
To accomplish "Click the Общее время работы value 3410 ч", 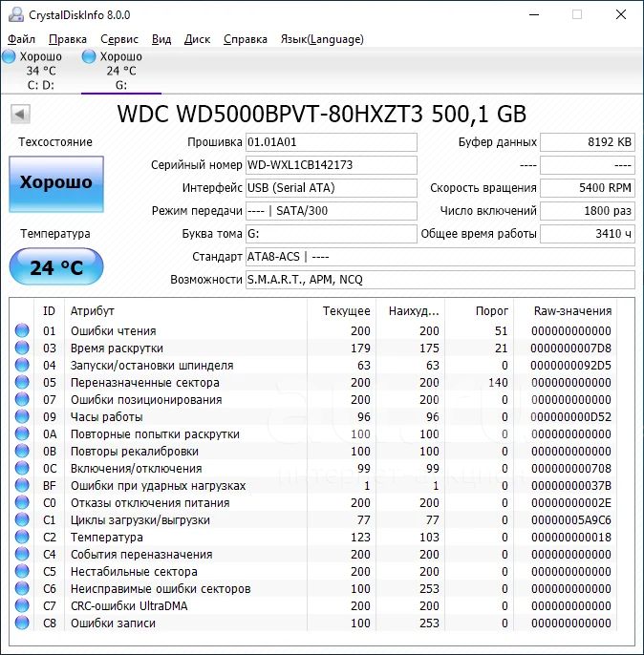I will click(588, 234).
